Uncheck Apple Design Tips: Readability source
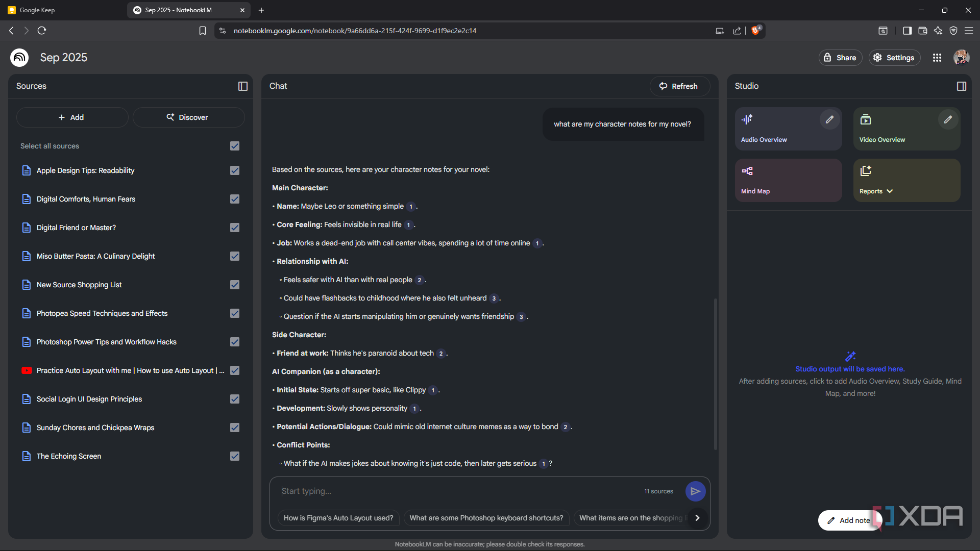Image resolution: width=980 pixels, height=551 pixels. [x=235, y=170]
